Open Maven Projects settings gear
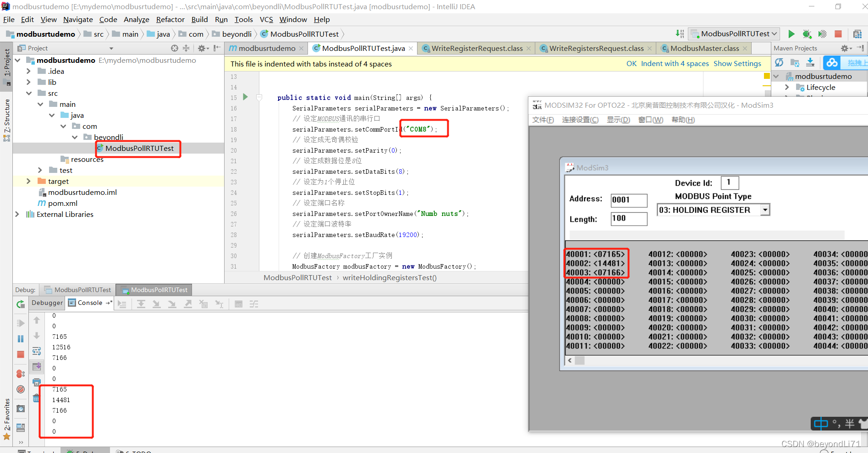 [x=846, y=48]
